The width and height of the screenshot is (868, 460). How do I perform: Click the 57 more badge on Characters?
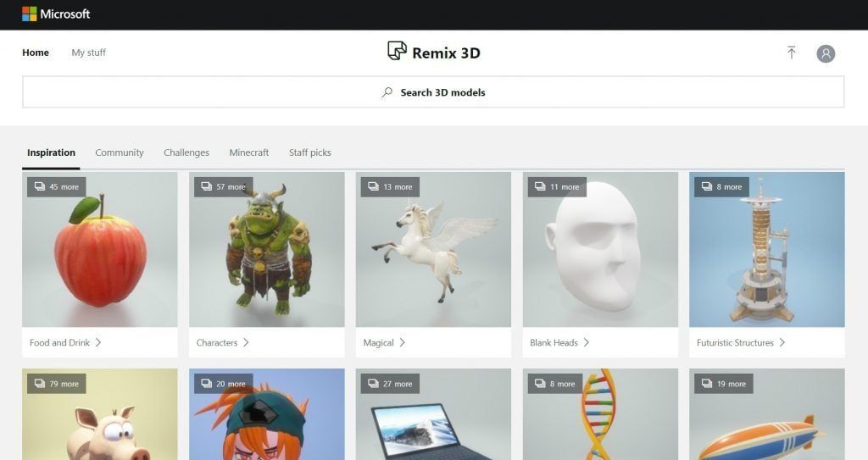click(x=223, y=186)
